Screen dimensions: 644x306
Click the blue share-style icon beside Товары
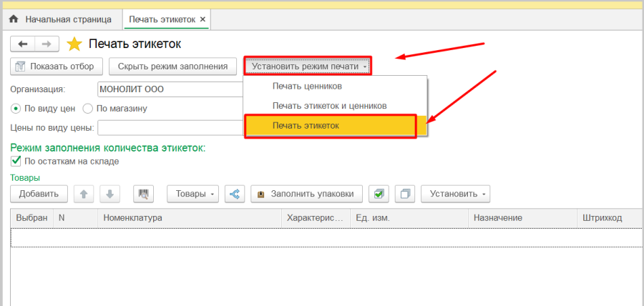click(x=234, y=194)
